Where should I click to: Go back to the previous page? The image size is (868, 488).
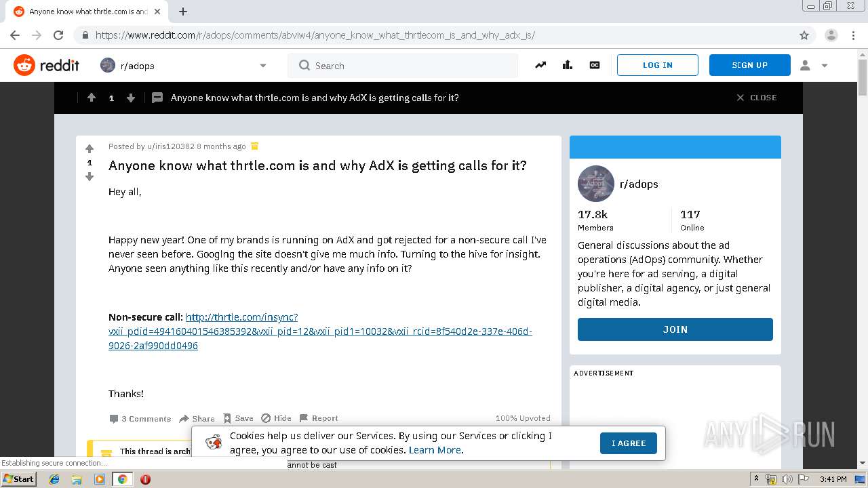pos(15,35)
